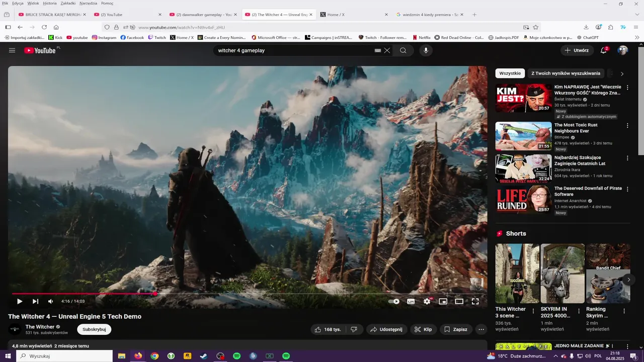
Task: Open options for Kim NAPRAWDĘ Jest video
Action: pyautogui.click(x=627, y=87)
